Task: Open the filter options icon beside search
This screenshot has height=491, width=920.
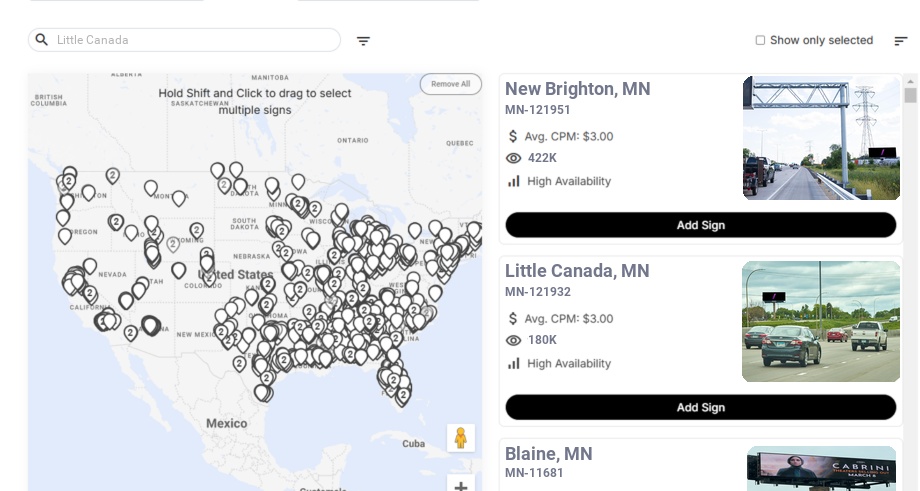Action: [x=363, y=41]
